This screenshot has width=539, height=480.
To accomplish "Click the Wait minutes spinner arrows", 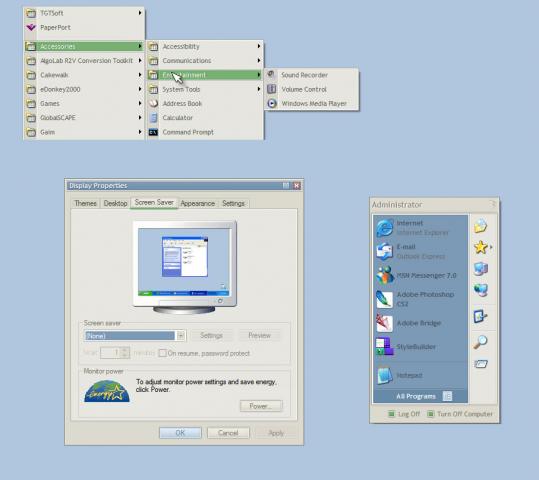I will pyautogui.click(x=125, y=352).
